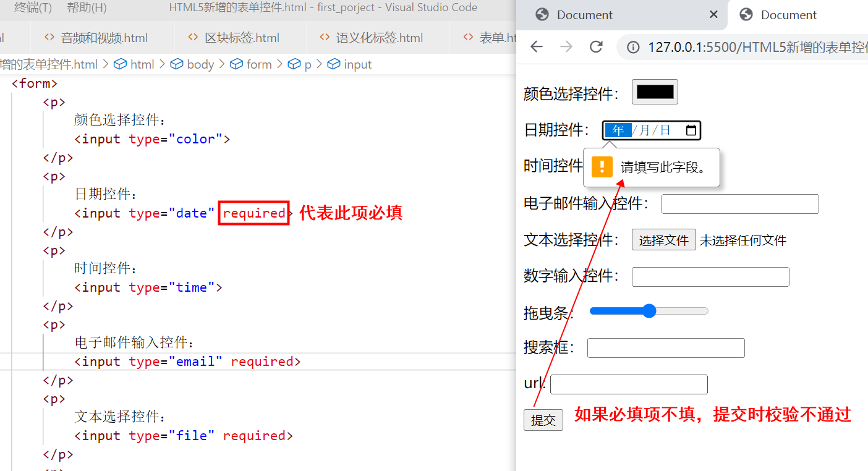Click the code line input type="time"
Image resolution: width=868 pixels, height=471 pixels.
[x=148, y=287]
